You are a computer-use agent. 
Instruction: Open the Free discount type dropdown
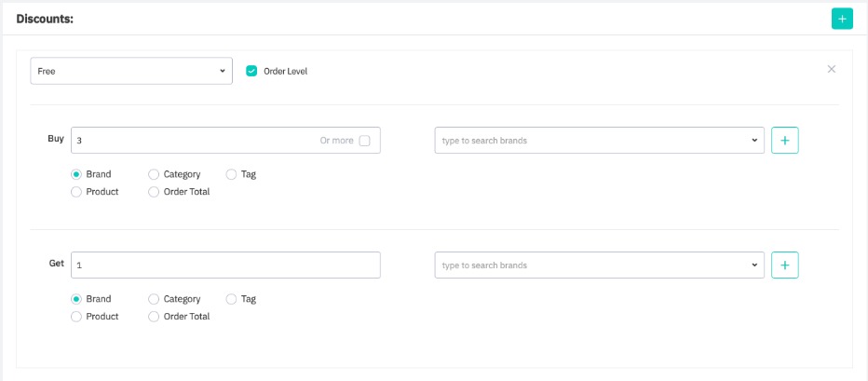[131, 71]
